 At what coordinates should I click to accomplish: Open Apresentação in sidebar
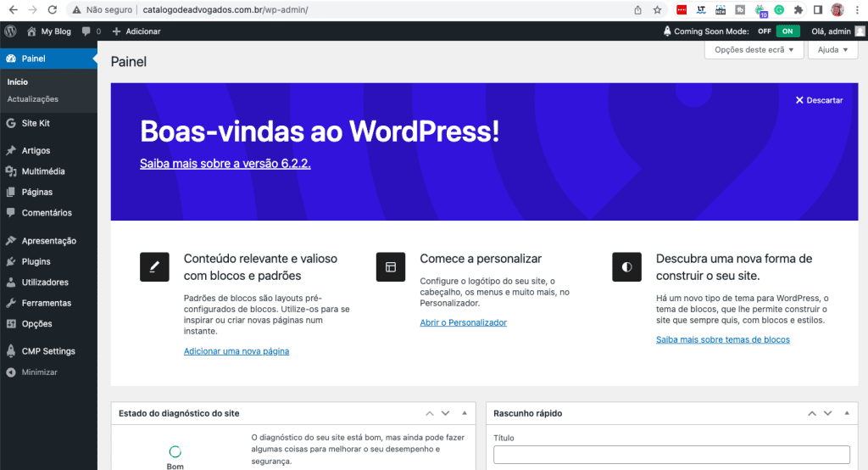point(48,241)
